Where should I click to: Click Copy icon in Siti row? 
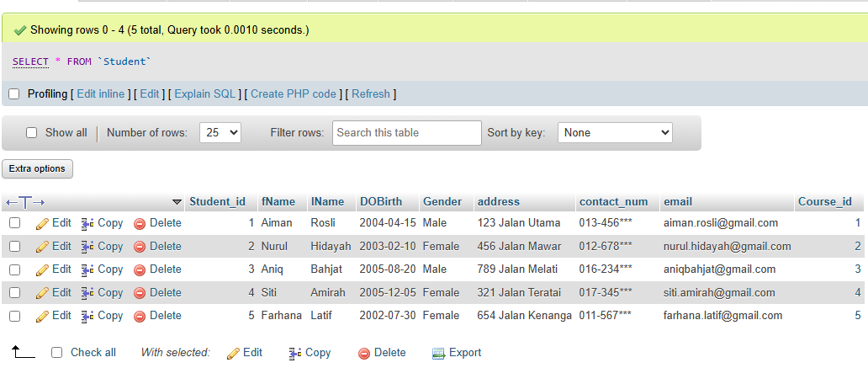tap(87, 293)
